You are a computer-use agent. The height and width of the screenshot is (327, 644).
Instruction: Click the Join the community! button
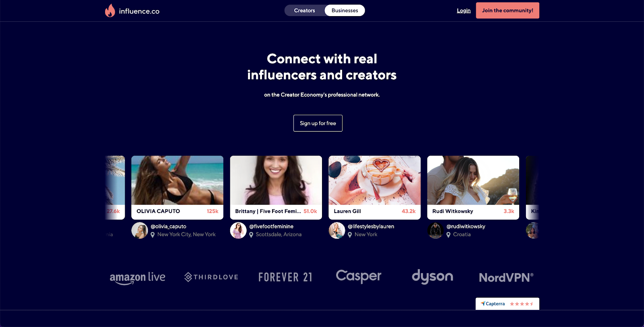coord(508,10)
